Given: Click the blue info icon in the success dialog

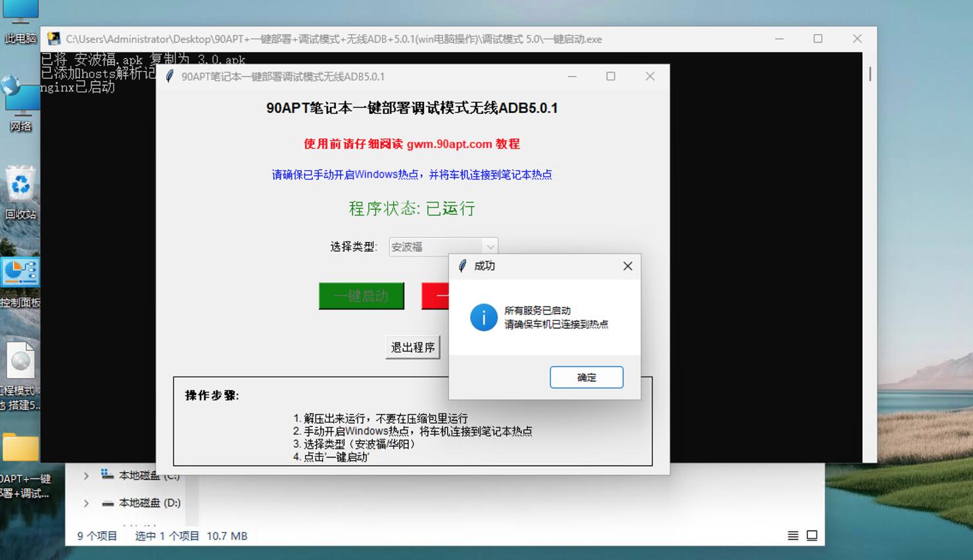Looking at the screenshot, I should pyautogui.click(x=483, y=317).
